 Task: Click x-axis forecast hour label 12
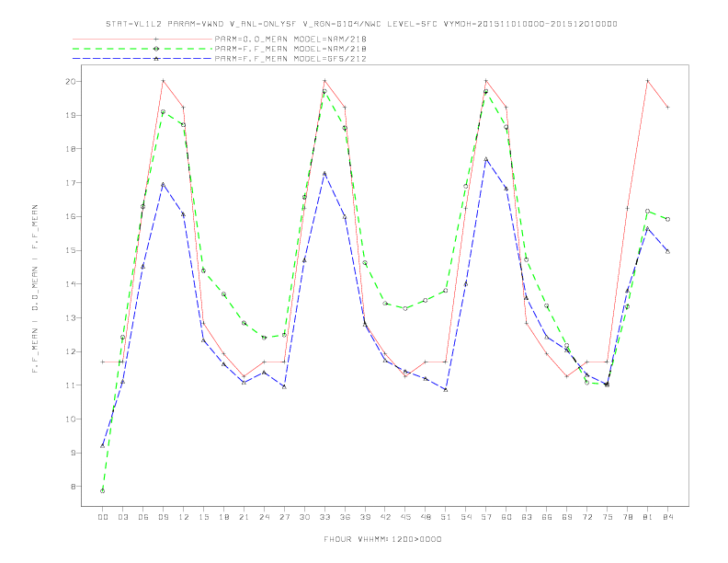click(x=184, y=517)
